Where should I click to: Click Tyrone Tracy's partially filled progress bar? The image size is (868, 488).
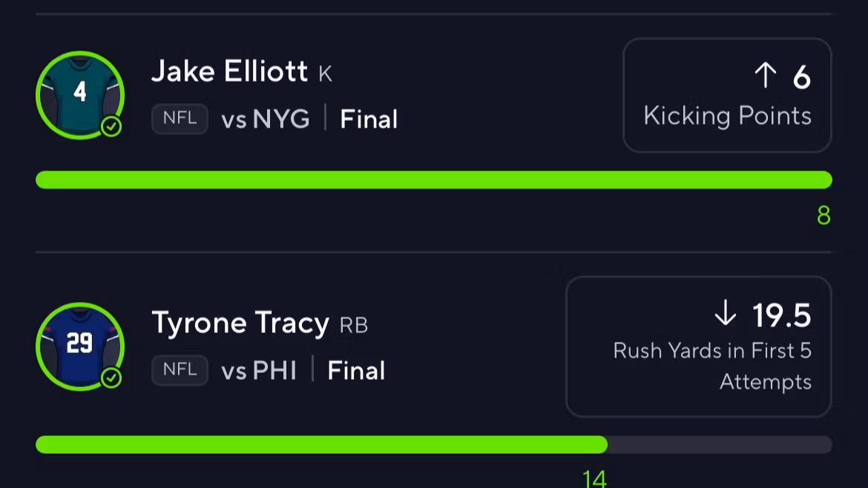point(321,444)
